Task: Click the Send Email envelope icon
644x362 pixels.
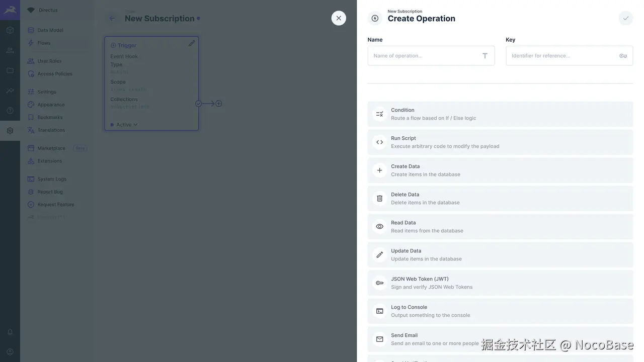Action: click(x=379, y=339)
